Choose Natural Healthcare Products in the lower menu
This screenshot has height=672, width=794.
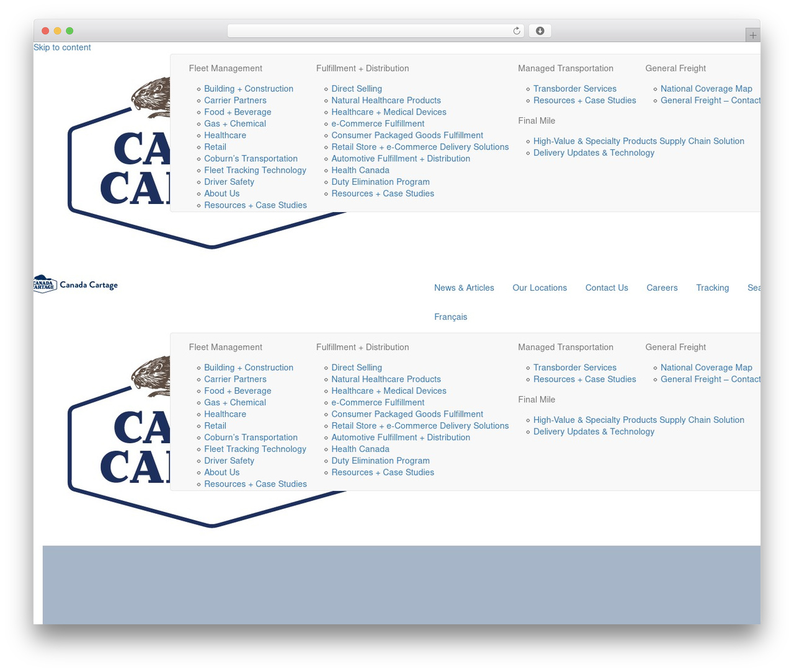[386, 379]
